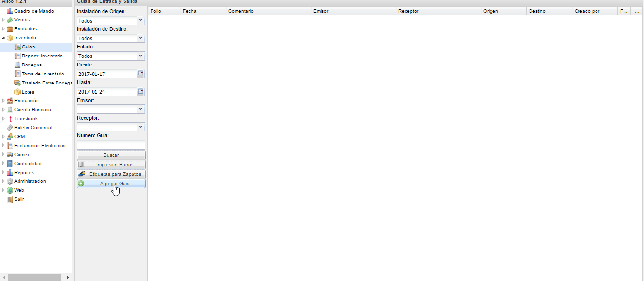Click the Bodegas building icon
The image size is (644, 281).
[18, 65]
